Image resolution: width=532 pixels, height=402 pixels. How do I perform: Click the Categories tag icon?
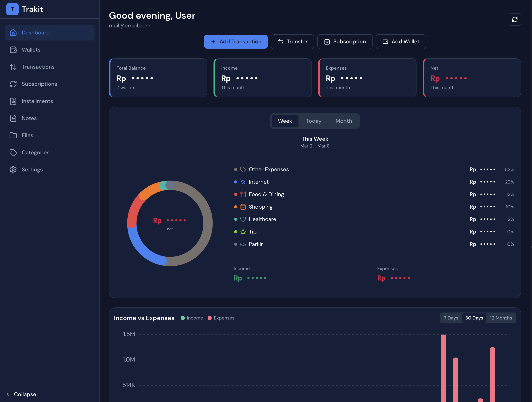click(x=13, y=152)
